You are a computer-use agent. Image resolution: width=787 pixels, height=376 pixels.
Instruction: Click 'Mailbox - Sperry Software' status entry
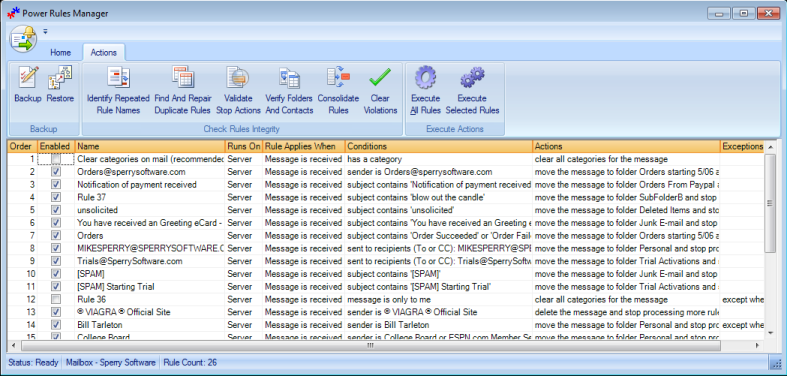(110, 362)
